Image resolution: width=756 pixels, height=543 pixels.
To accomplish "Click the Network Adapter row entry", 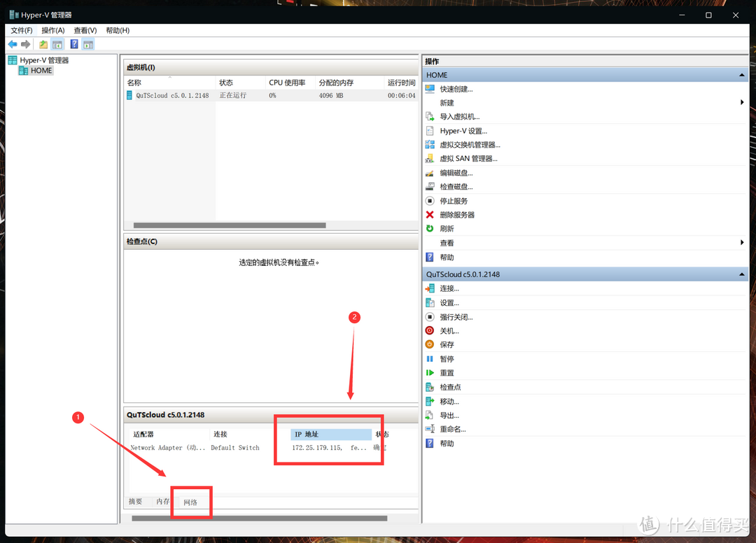I will 167,448.
